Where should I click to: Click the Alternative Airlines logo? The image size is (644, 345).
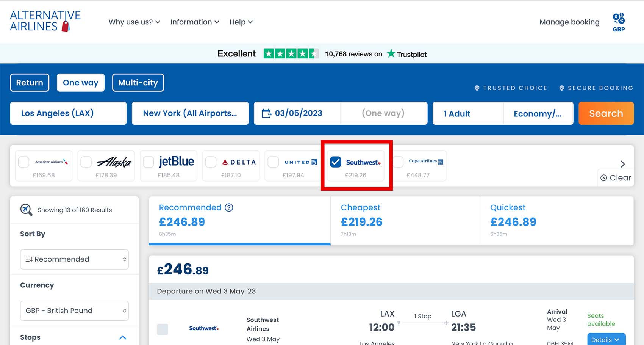point(45,21)
